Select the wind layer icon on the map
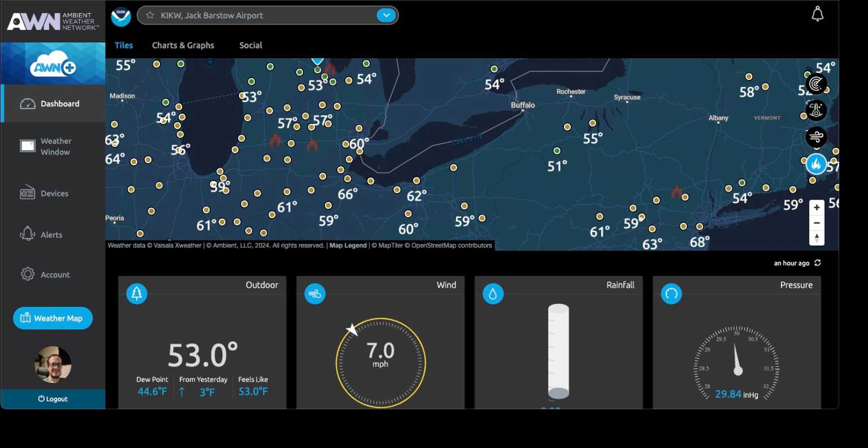This screenshot has height=448, width=868. 815,136
